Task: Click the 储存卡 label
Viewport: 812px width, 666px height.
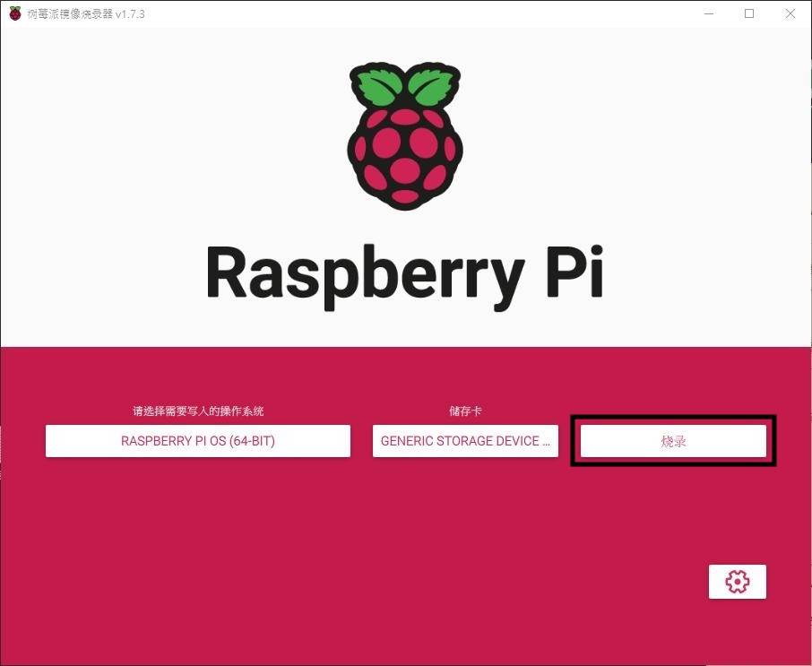Action: [465, 411]
